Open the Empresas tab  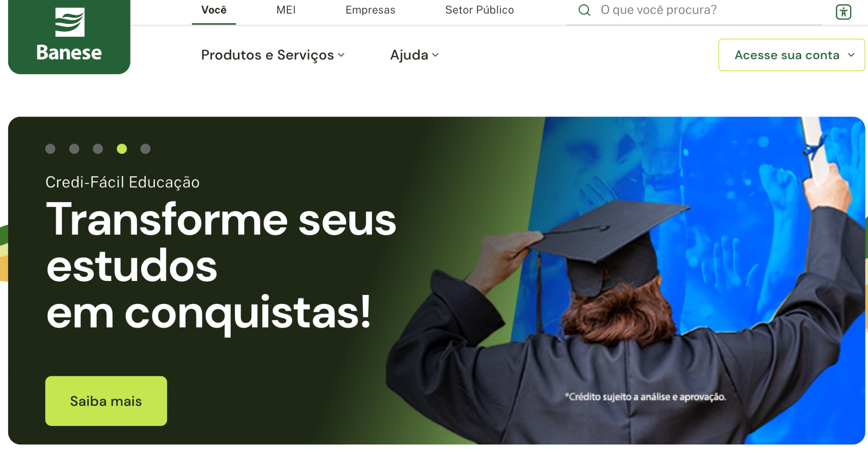370,10
